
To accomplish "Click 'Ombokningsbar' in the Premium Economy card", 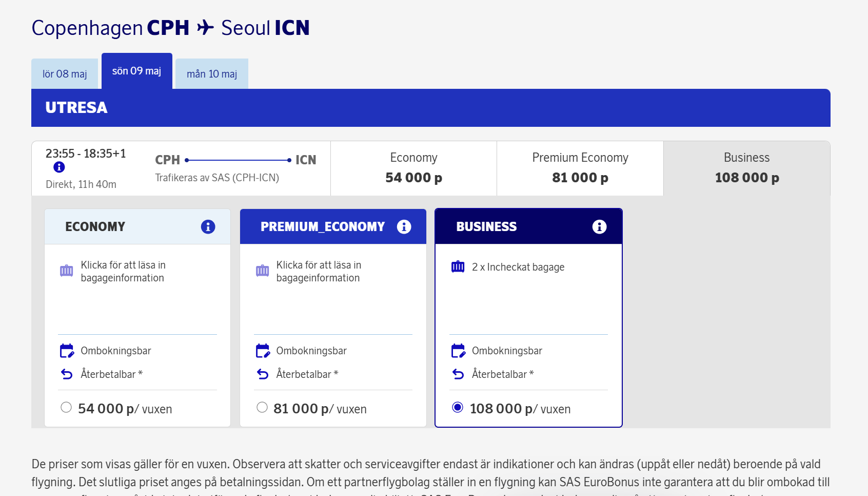I will 311,351.
